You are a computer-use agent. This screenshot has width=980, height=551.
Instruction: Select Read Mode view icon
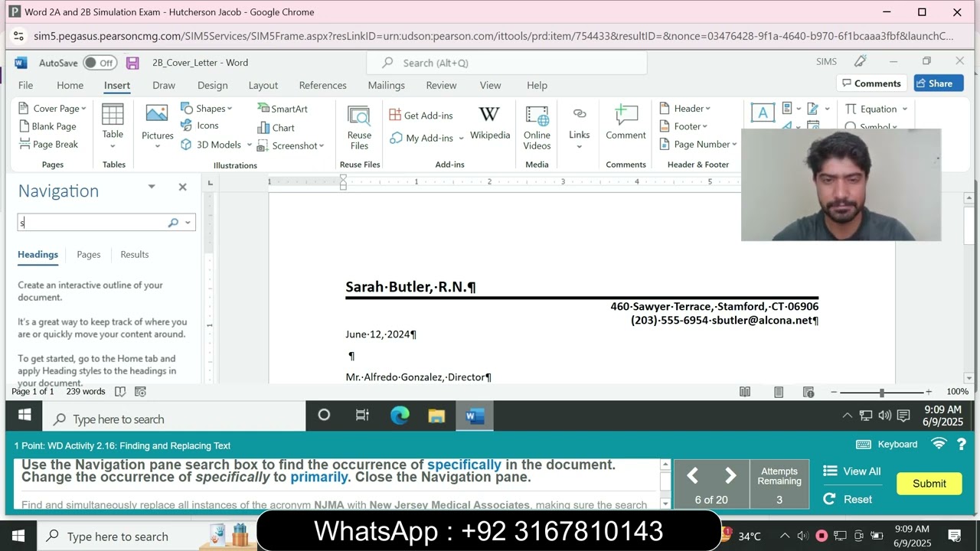pos(745,392)
